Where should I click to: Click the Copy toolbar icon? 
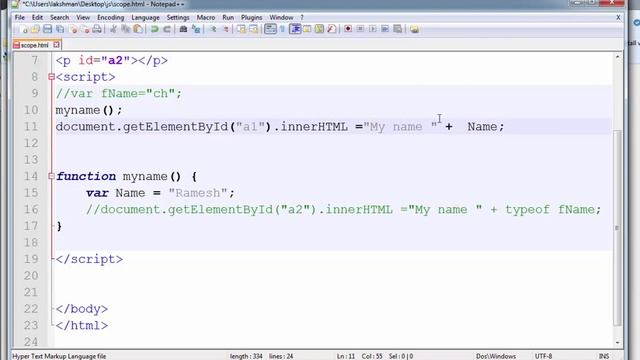[x=126, y=29]
